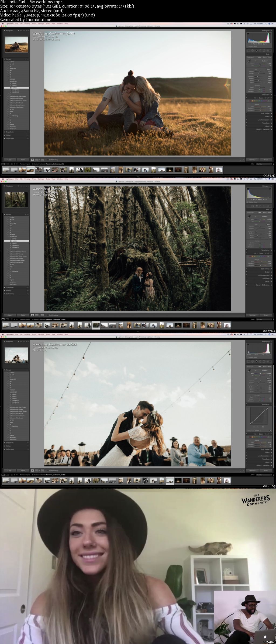Select the crop overlay tool in Wanderers_Conference_22 frame
Screen dimensions: 276x644
pos(249,362)
